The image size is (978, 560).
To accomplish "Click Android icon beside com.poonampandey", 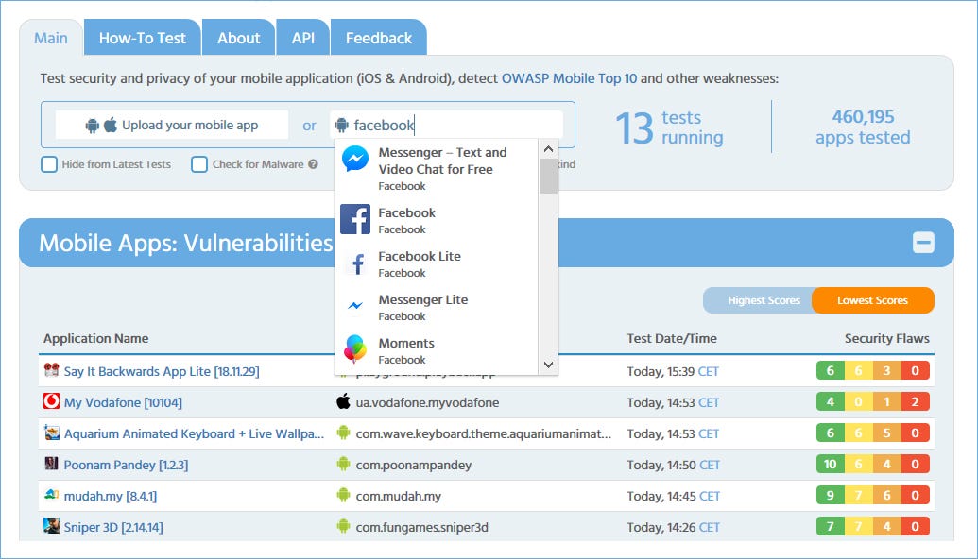I will click(x=343, y=464).
